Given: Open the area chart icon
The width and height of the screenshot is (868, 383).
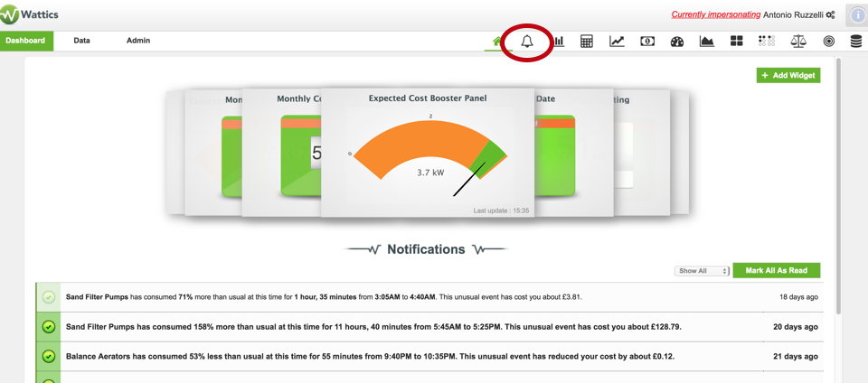Looking at the screenshot, I should [x=707, y=41].
